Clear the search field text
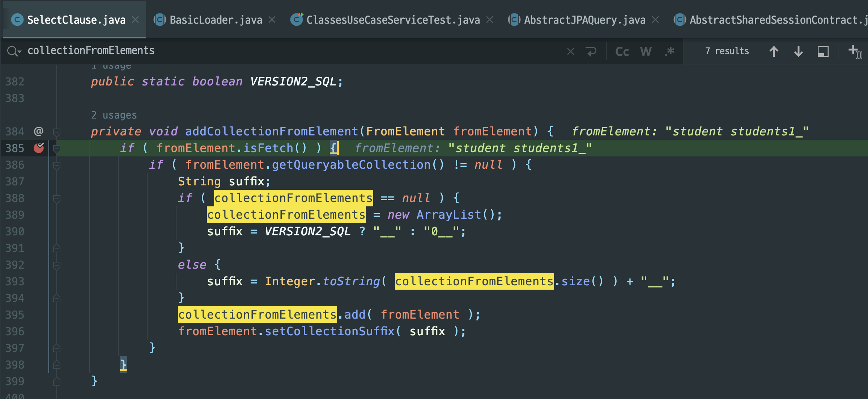This screenshot has height=399, width=868. click(570, 51)
